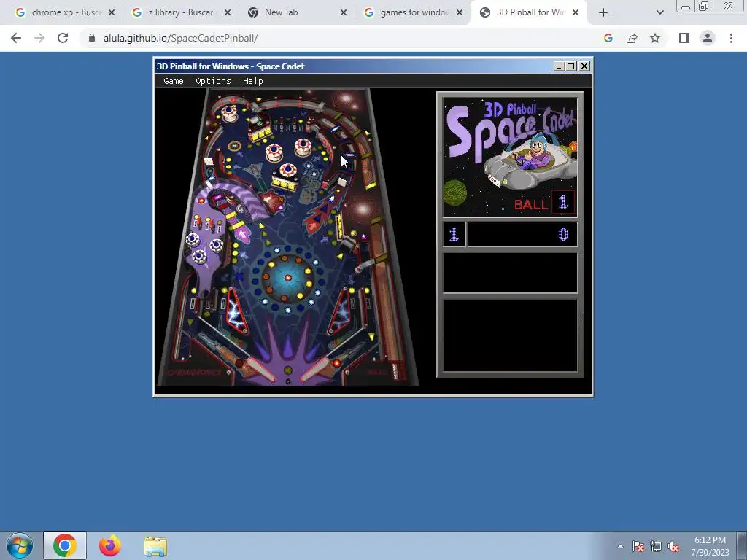
Task: Bookmark this page with the star
Action: [x=655, y=38]
